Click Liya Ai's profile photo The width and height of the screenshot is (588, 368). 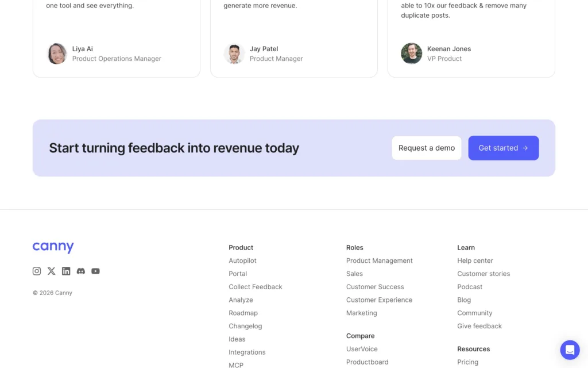pos(57,53)
